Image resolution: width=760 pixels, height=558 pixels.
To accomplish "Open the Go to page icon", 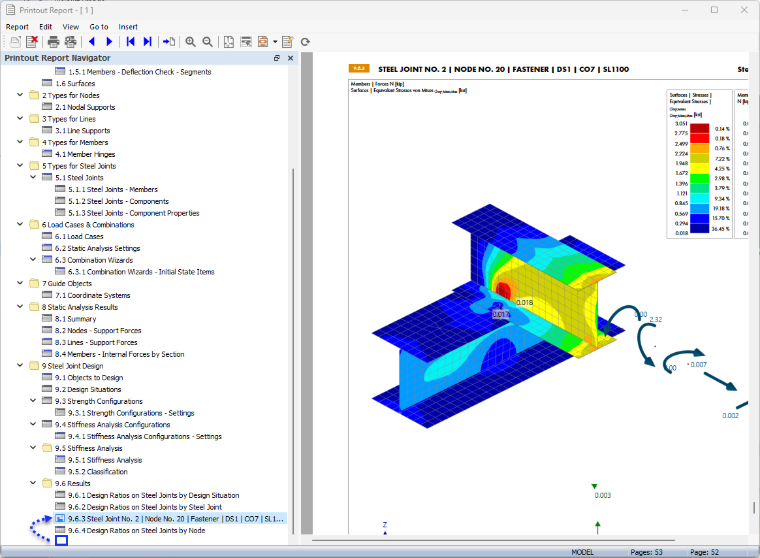I will coord(169,42).
